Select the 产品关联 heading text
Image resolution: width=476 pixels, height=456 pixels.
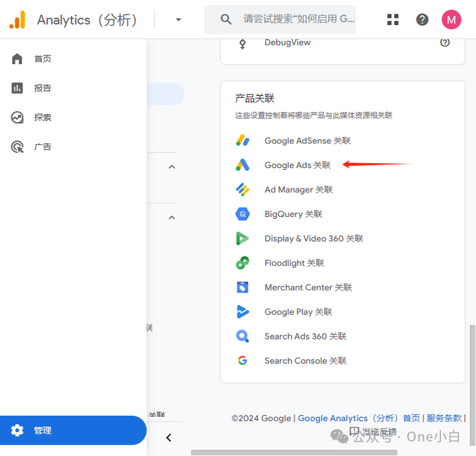255,99
